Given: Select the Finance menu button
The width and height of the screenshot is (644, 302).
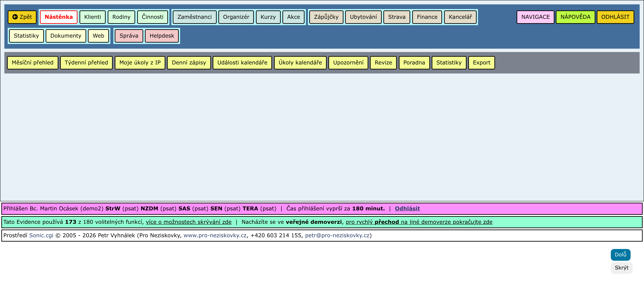Looking at the screenshot, I should 427,17.
